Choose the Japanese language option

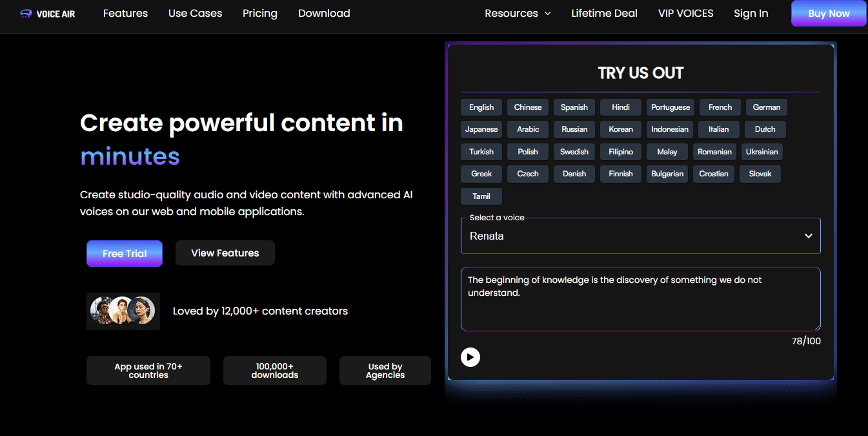(x=481, y=129)
